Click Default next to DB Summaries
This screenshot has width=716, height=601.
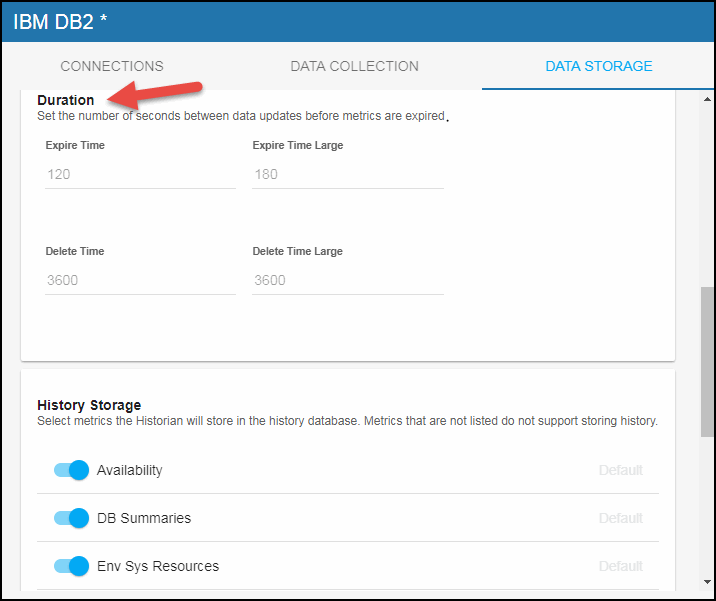tap(620, 518)
